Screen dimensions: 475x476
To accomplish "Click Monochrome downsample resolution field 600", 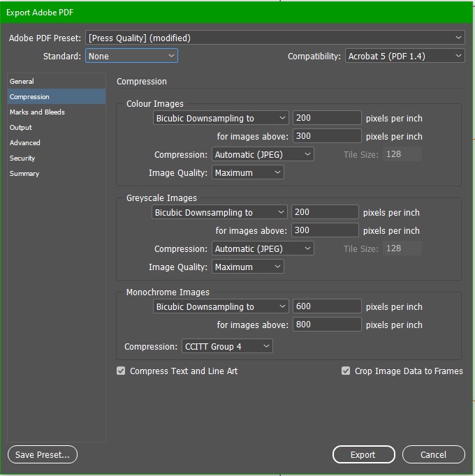I will pos(327,306).
